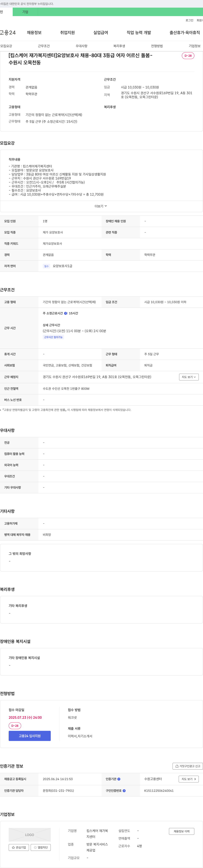Viewport: 203px width, 868px height.
Task: Open 채용정보 이력 button
Action: click(181, 831)
